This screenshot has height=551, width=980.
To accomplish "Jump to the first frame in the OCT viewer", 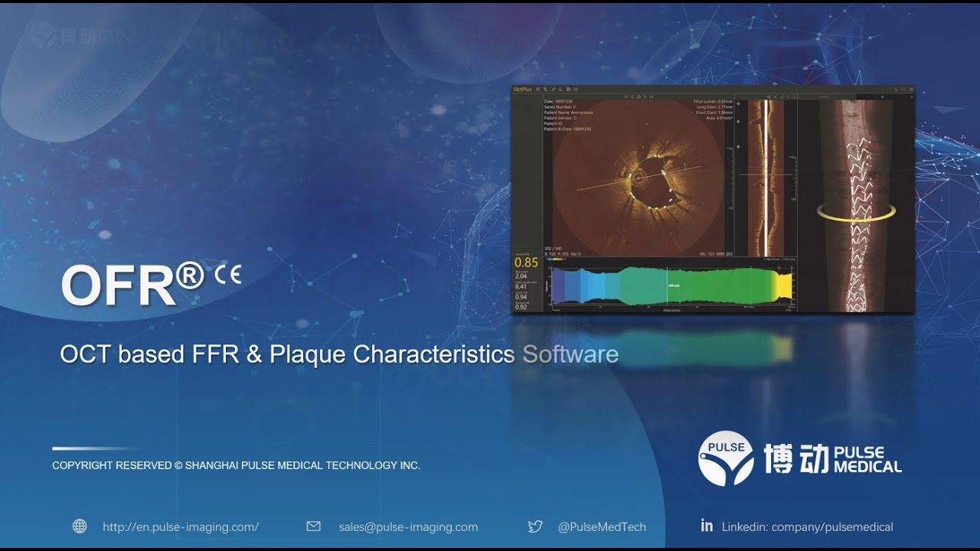I will (x=626, y=96).
